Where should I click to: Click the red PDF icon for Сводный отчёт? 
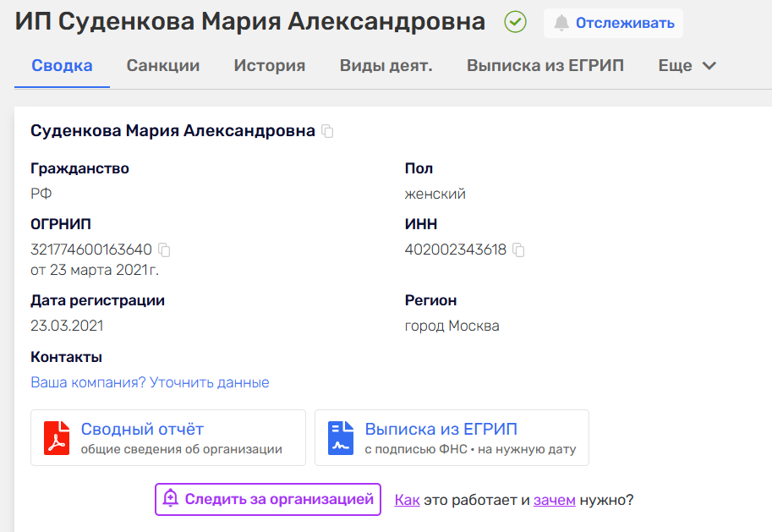pos(57,437)
